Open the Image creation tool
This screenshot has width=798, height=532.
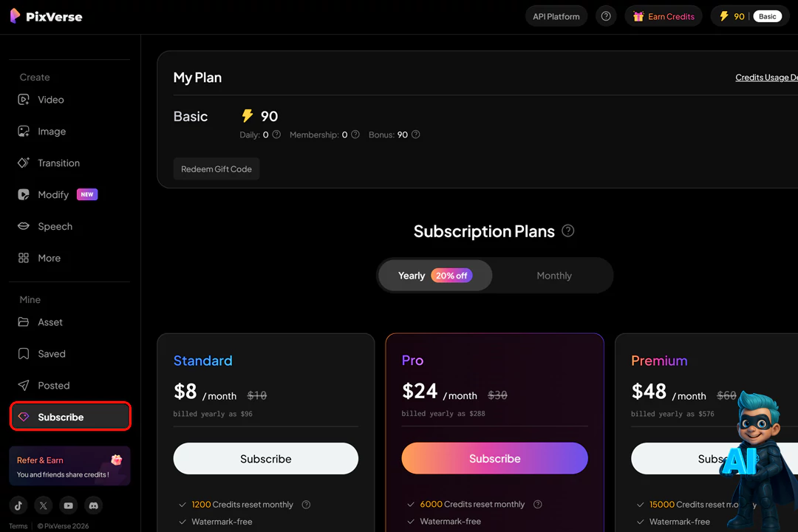pos(51,132)
